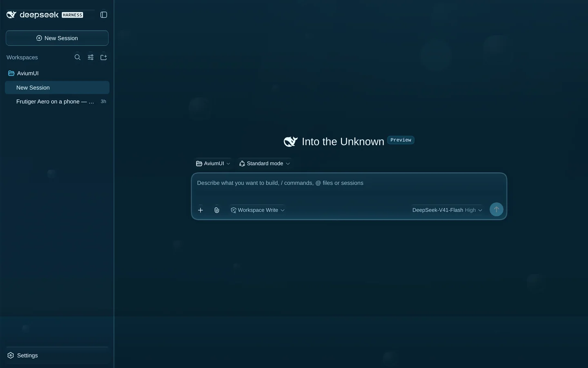
Task: Click the Into the Unknown title
Action: tap(343, 142)
